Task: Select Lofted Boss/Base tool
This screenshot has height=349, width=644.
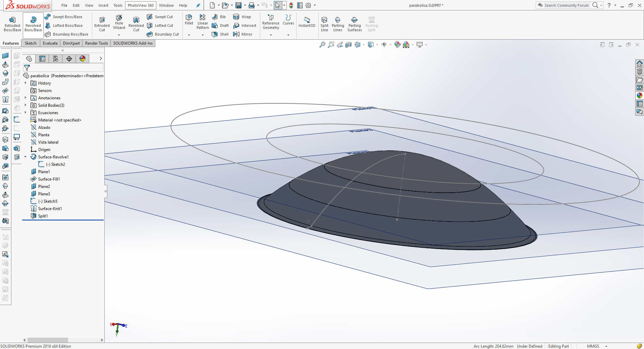Action: [64, 26]
